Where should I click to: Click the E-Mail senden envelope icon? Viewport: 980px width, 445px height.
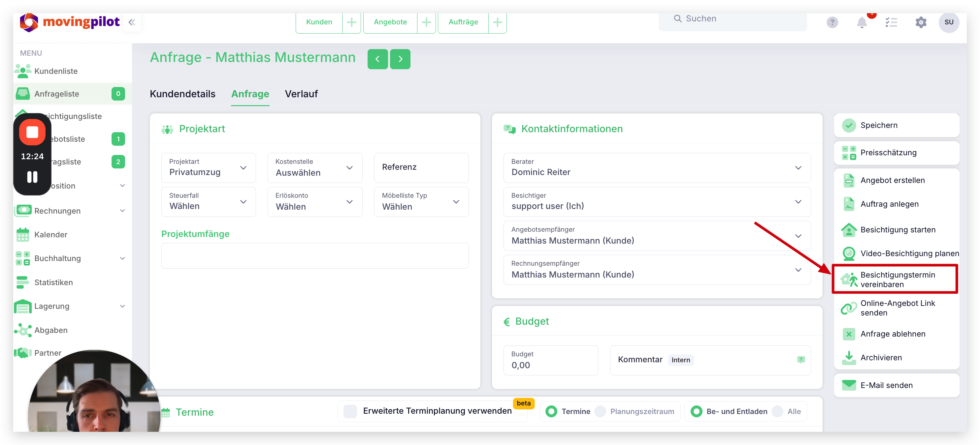848,385
